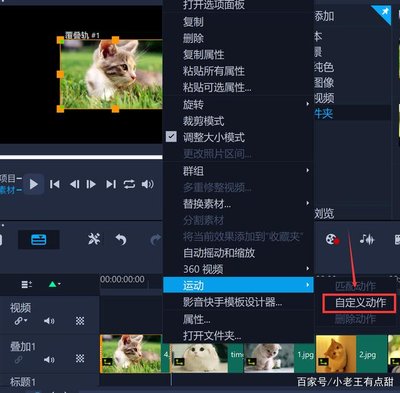Select the 视频 library category
This screenshot has width=400, height=393.
324,98
